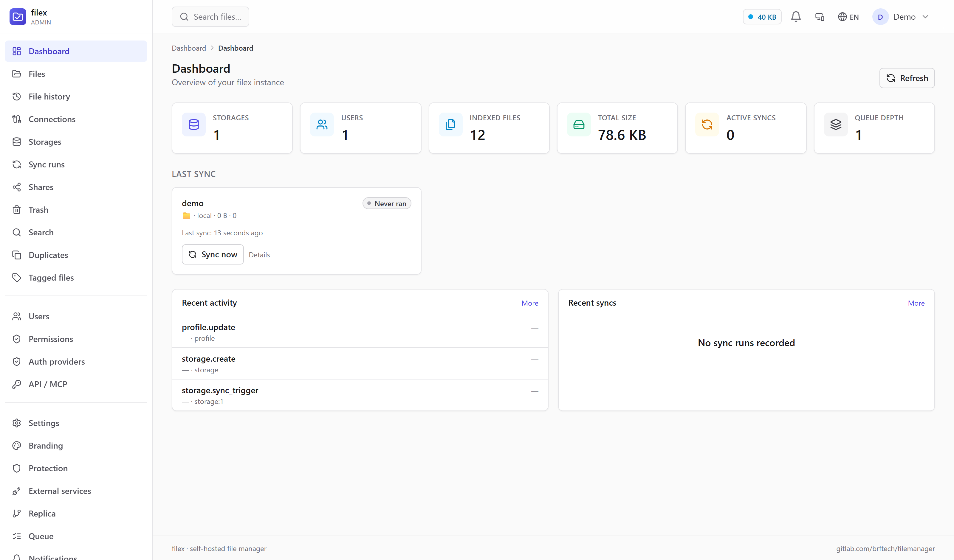Click the Queue list icon

pyautogui.click(x=17, y=536)
